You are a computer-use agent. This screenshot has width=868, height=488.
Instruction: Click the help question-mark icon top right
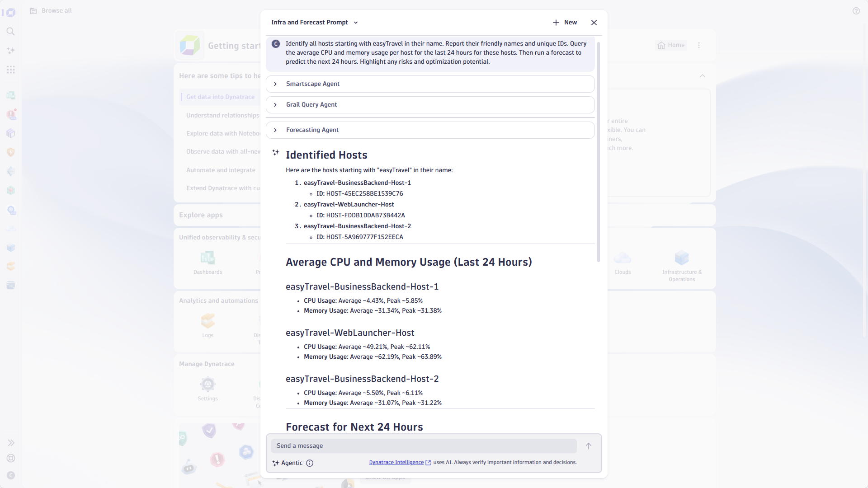[x=856, y=11]
